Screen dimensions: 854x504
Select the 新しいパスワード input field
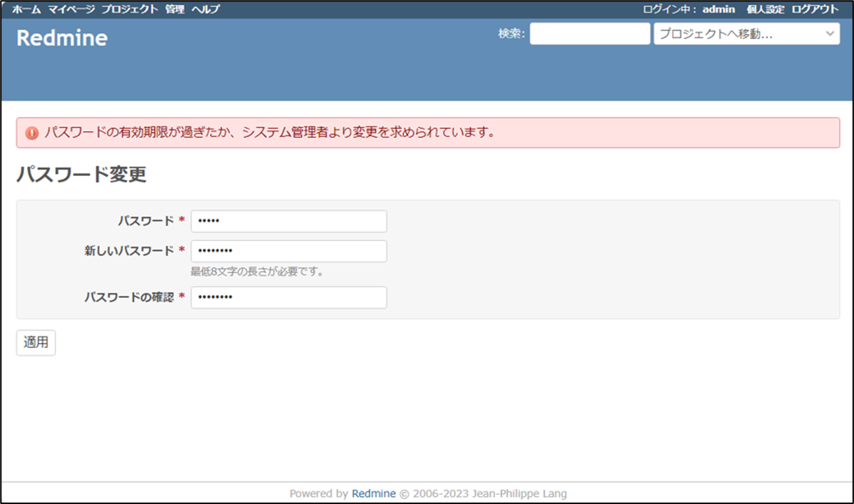click(288, 251)
